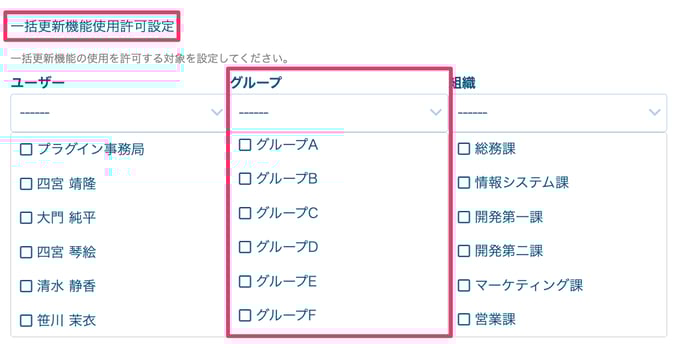688x362 pixels.
Task: Open the 組織 dropdown selector
Action: coord(559,113)
